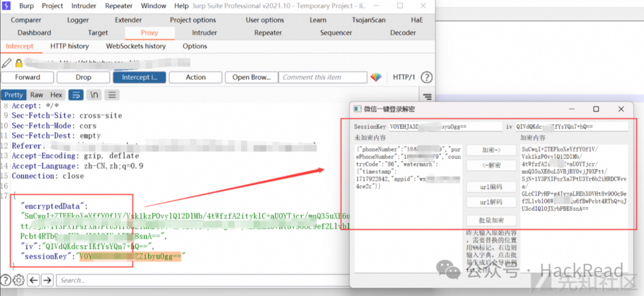The width and height of the screenshot is (644, 296).
Task: Open the HaE extension tab
Action: tap(417, 20)
